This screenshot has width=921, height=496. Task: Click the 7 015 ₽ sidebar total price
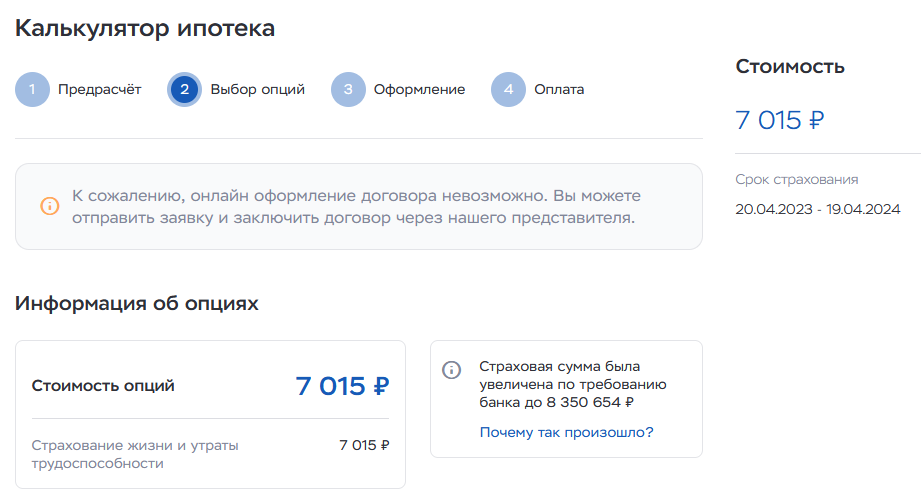point(779,120)
